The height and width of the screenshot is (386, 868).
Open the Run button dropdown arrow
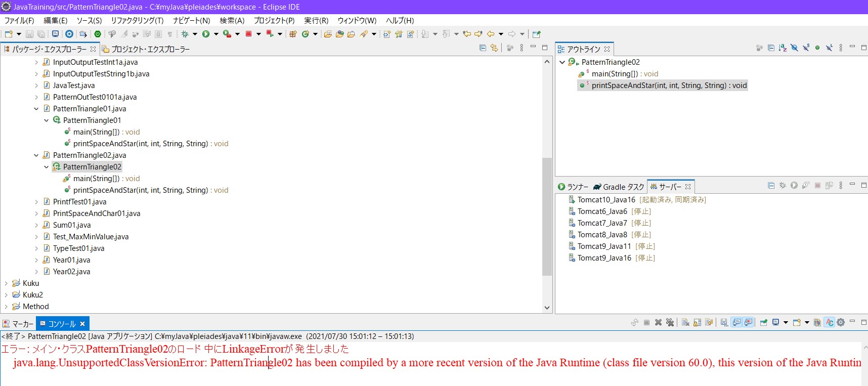[x=216, y=34]
